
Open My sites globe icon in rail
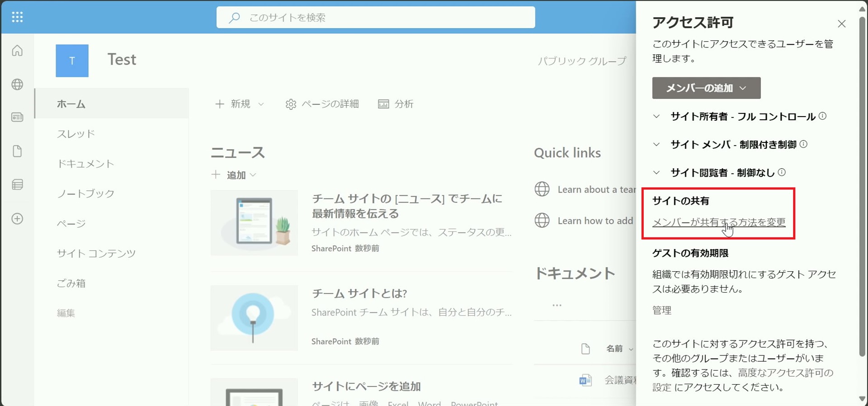pyautogui.click(x=17, y=84)
